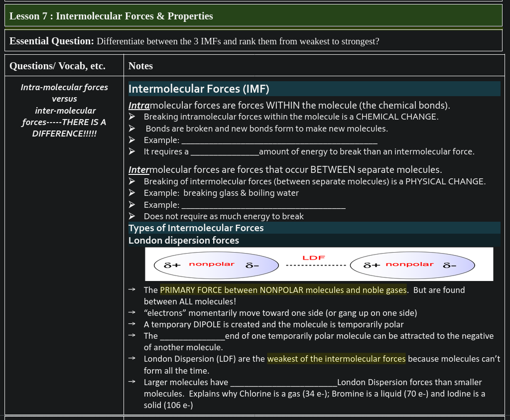The image size is (510, 420).
Task: Click the underlined word Inter
Action: coord(139,170)
